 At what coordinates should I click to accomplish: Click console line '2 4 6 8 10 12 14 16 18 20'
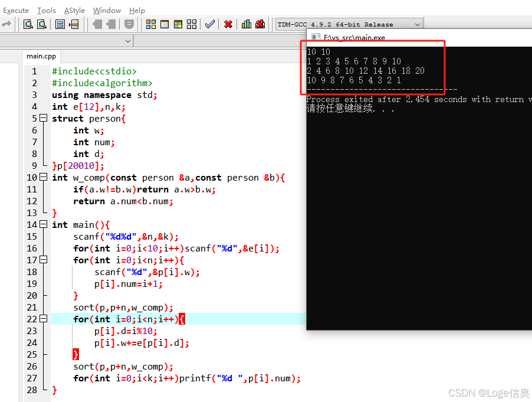pyautogui.click(x=366, y=71)
